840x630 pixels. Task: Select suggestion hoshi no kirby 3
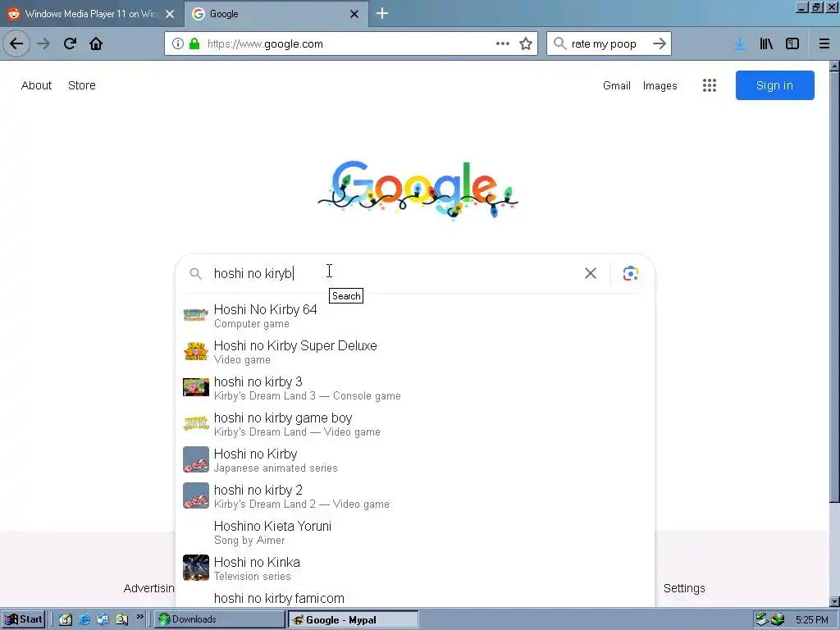pyautogui.click(x=414, y=388)
